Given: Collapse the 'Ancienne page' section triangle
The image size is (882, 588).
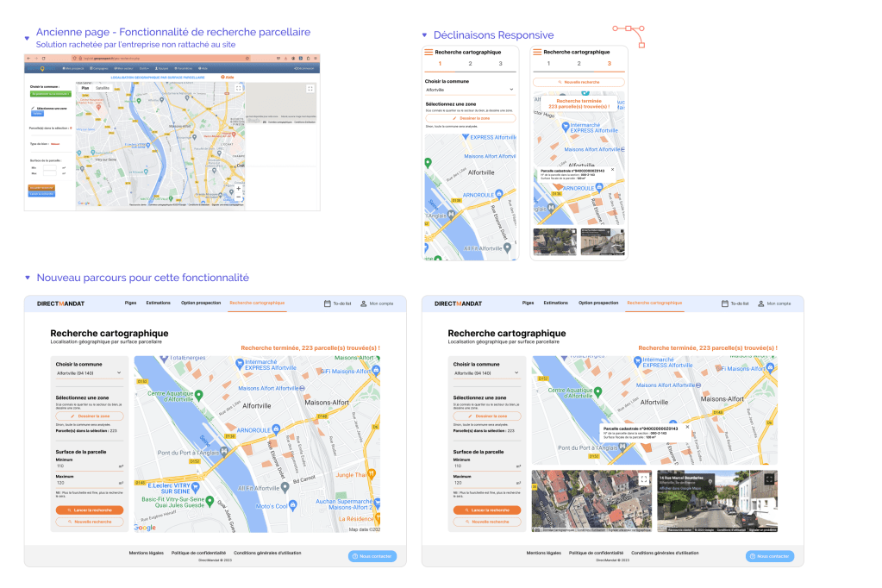Looking at the screenshot, I should (x=27, y=38).
